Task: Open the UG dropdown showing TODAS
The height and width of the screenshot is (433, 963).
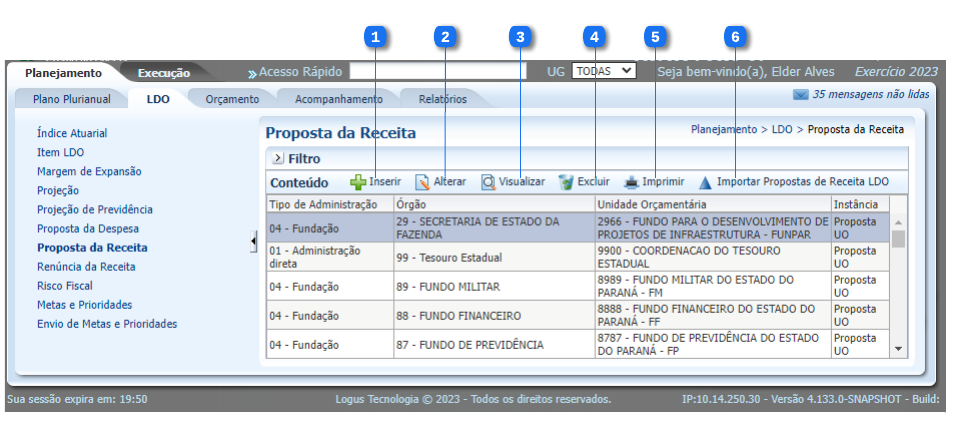Action: [x=603, y=71]
